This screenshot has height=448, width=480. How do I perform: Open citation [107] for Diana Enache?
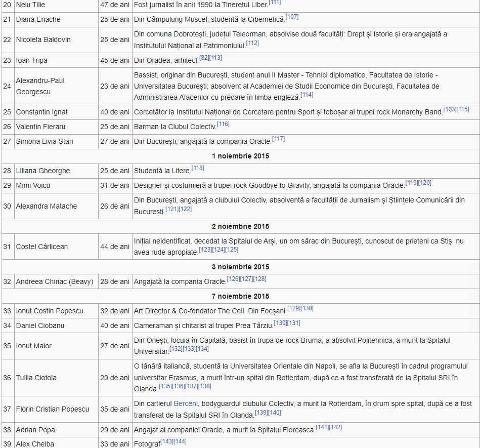point(292,17)
